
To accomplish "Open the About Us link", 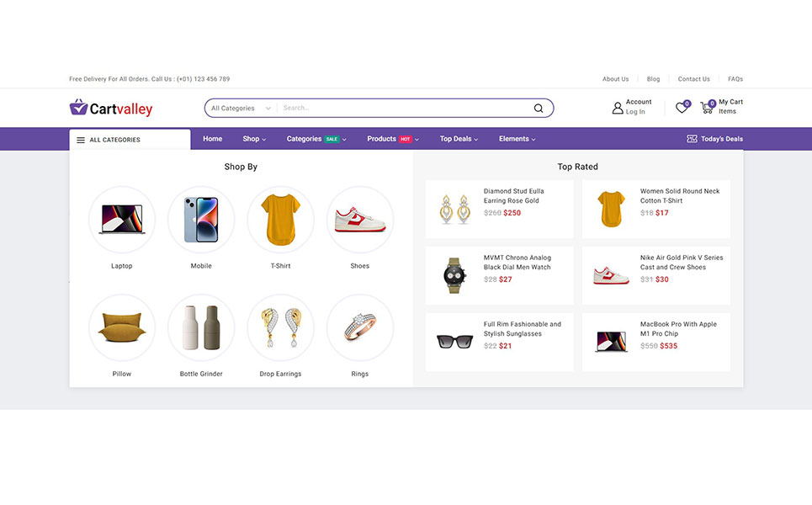I will click(x=615, y=79).
